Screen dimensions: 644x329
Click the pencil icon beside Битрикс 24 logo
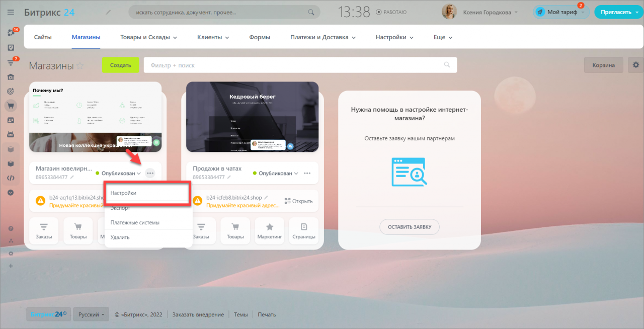pyautogui.click(x=108, y=12)
